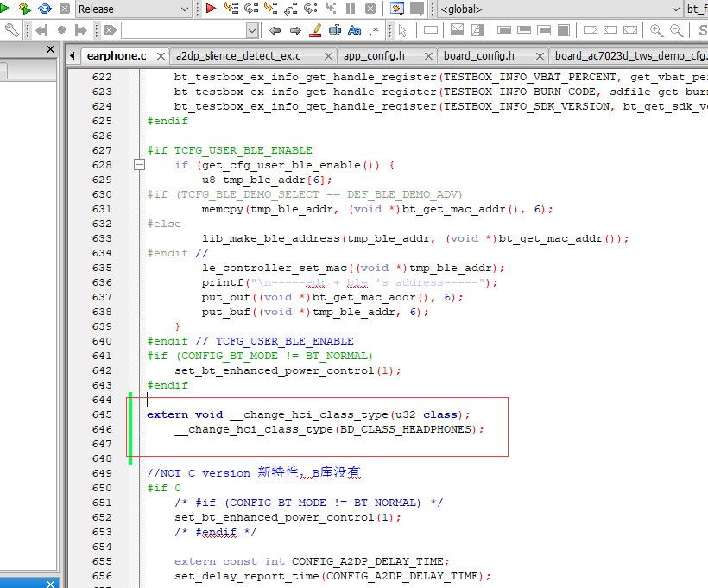Click into the search text input field
This screenshot has height=588, width=708.
pos(184,31)
